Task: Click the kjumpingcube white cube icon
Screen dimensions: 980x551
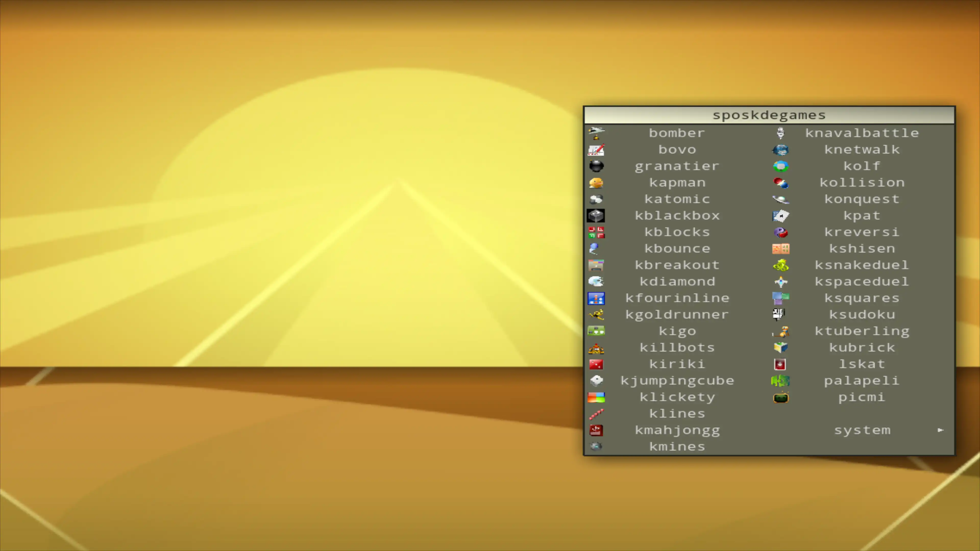Action: pyautogui.click(x=596, y=381)
